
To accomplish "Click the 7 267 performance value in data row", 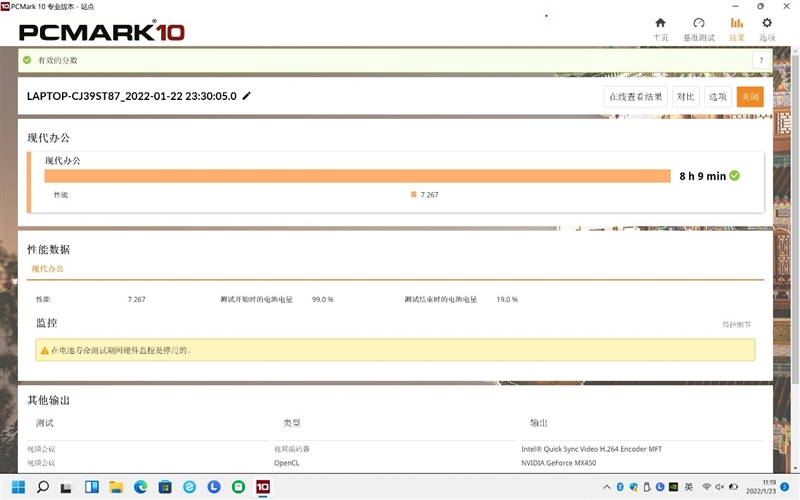I will coord(136,299).
